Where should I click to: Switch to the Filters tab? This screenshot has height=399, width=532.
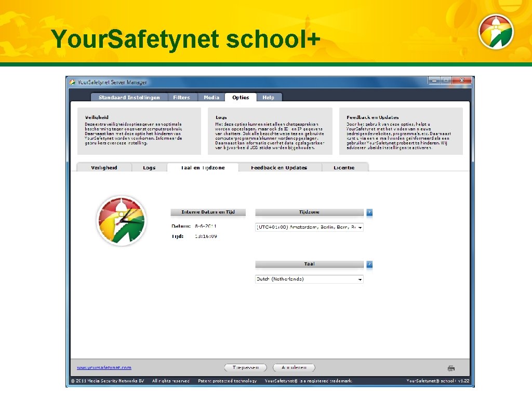[x=181, y=97]
